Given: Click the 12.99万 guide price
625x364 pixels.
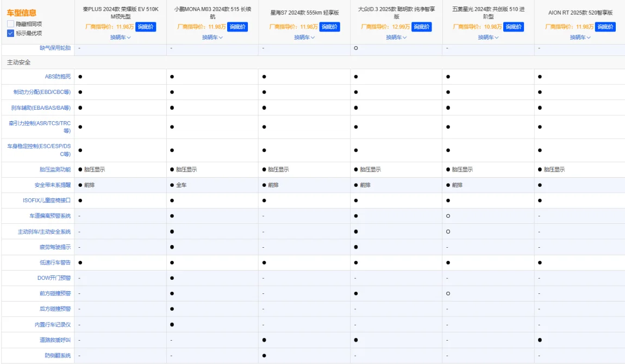Looking at the screenshot, I should (x=401, y=27).
